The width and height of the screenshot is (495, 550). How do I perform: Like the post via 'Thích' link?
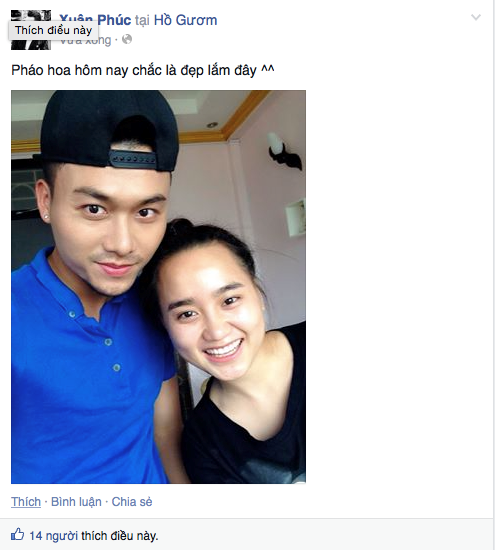click(26, 502)
